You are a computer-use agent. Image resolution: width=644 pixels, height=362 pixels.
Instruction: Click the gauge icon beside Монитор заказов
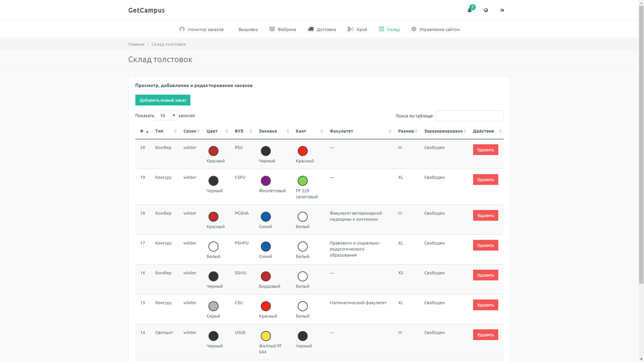(182, 29)
